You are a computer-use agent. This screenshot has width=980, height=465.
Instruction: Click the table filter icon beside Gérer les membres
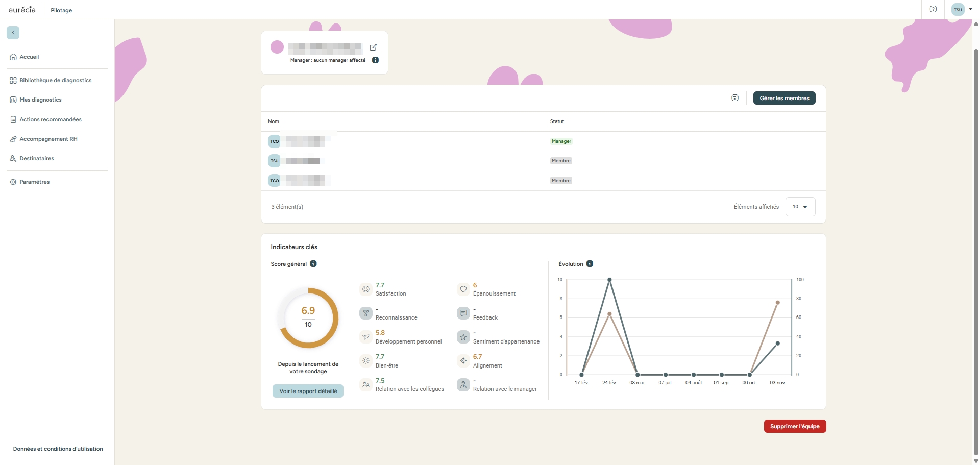coord(735,98)
